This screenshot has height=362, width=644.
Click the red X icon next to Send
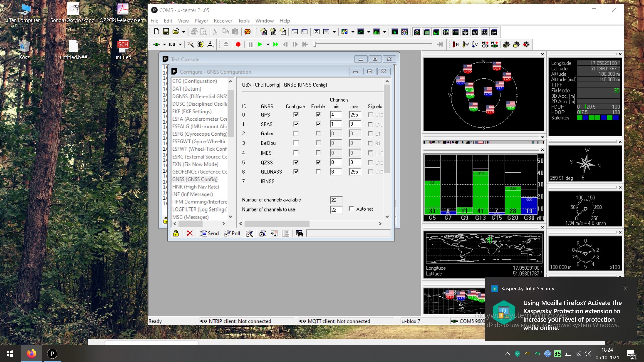click(x=190, y=233)
